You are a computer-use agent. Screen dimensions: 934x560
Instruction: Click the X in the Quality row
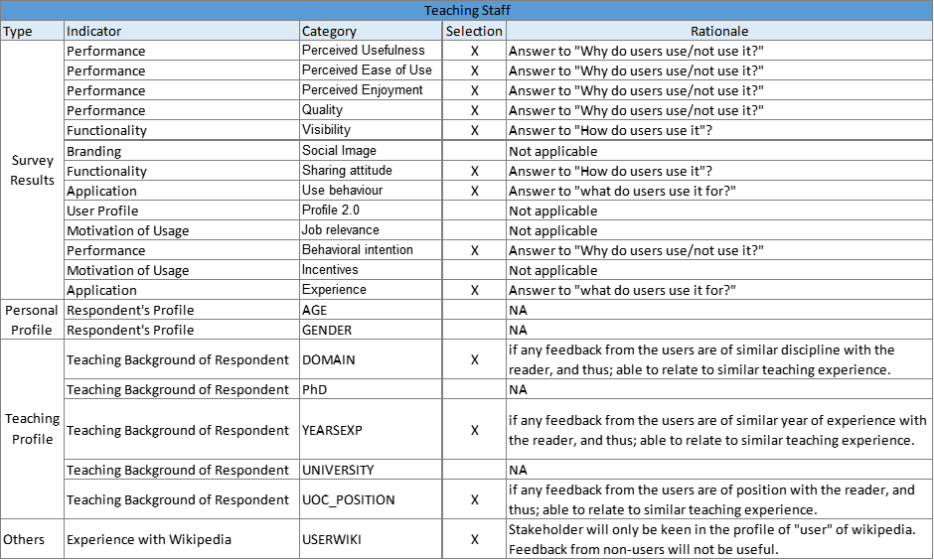point(474,110)
